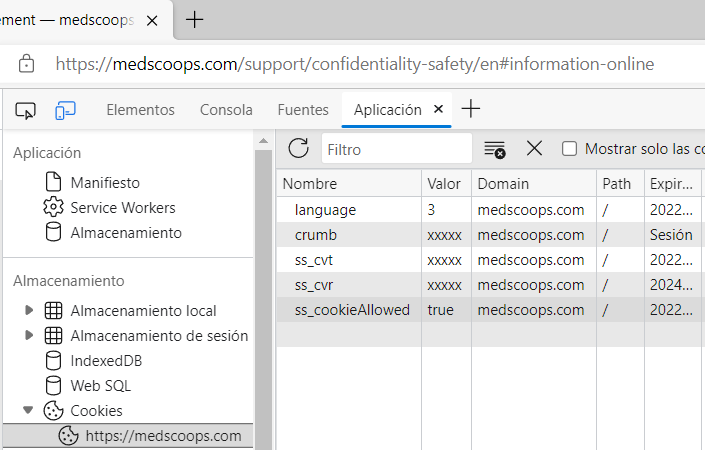This screenshot has height=450, width=705.
Task: Click the site lock icon in address bar
Action: [x=27, y=64]
